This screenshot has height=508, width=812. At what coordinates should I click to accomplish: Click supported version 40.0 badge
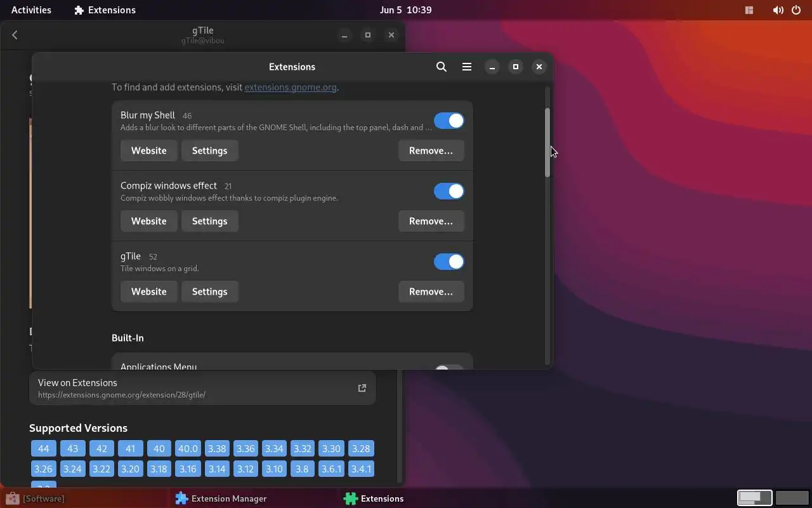[x=188, y=448]
